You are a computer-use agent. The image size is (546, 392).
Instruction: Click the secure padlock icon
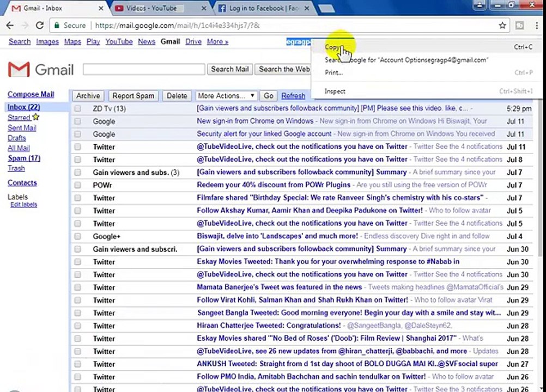pos(57,26)
